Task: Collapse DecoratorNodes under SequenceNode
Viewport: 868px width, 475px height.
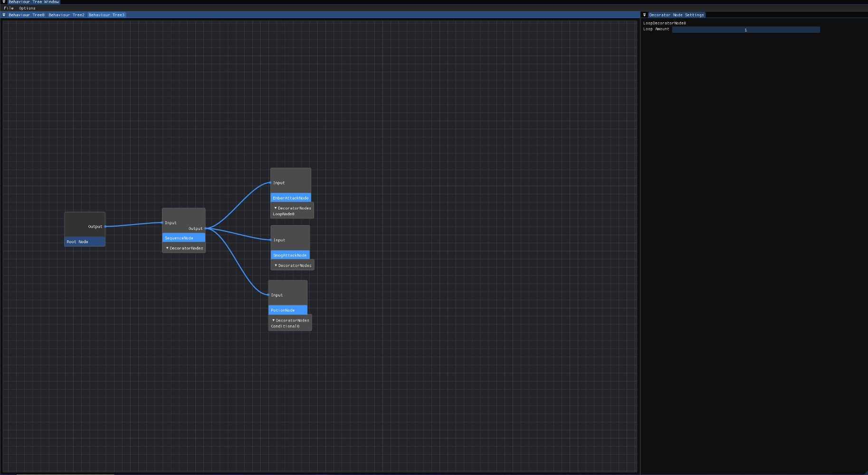Action: (167, 248)
